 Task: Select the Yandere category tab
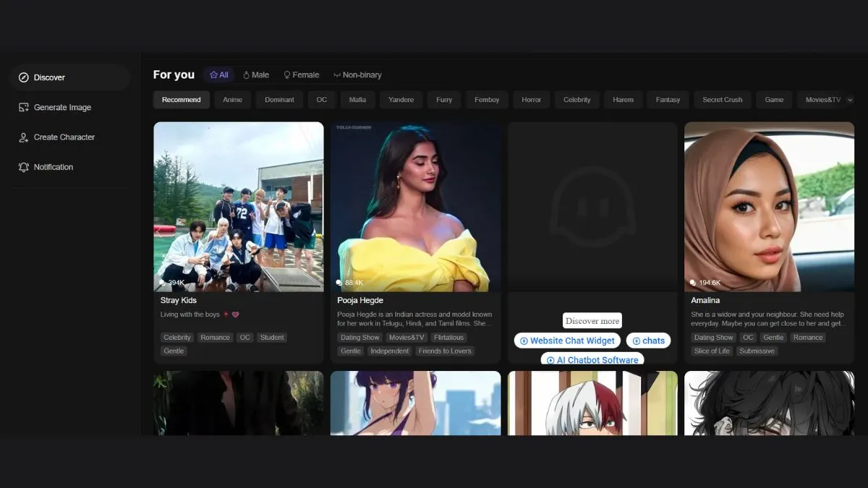point(401,99)
